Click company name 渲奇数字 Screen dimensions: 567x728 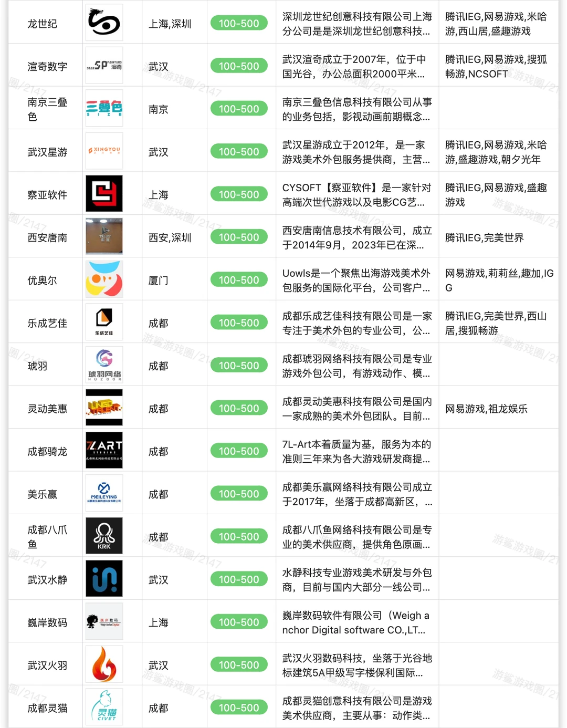coord(47,67)
